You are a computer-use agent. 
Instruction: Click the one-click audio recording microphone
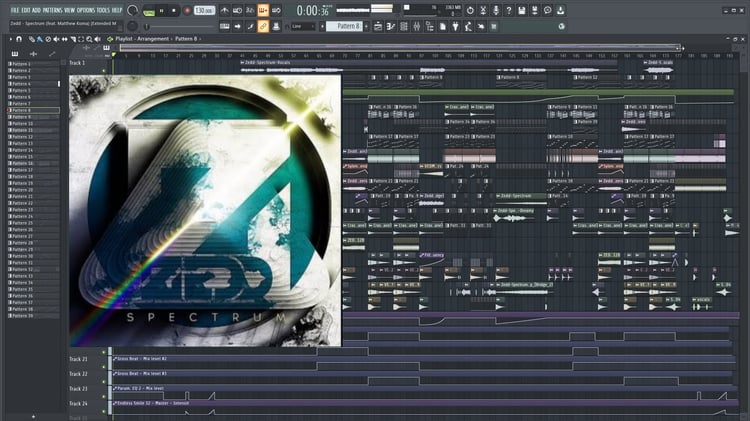pos(496,10)
